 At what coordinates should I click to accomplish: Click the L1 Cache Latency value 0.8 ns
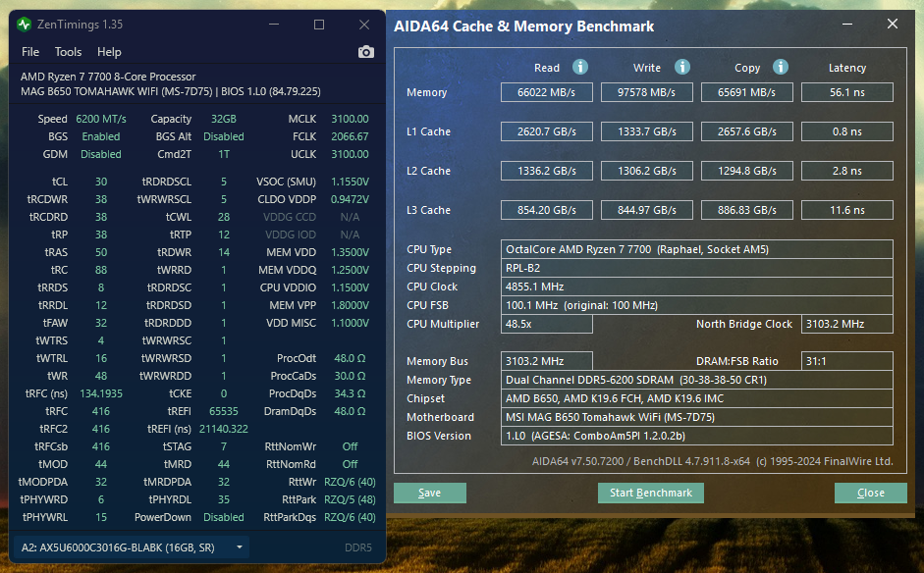point(847,131)
